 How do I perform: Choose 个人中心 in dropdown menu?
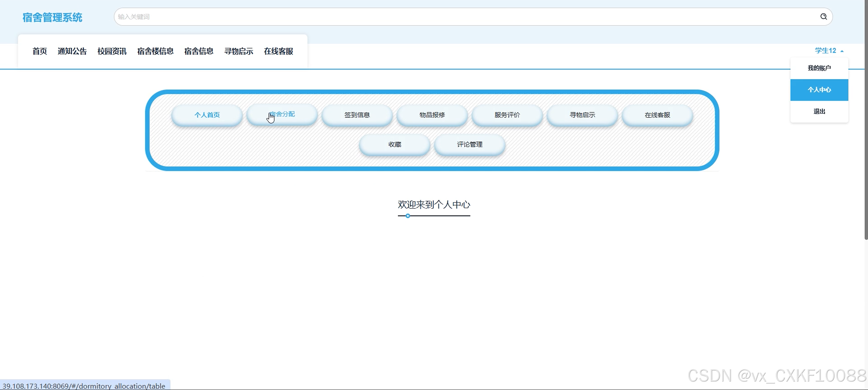click(819, 90)
